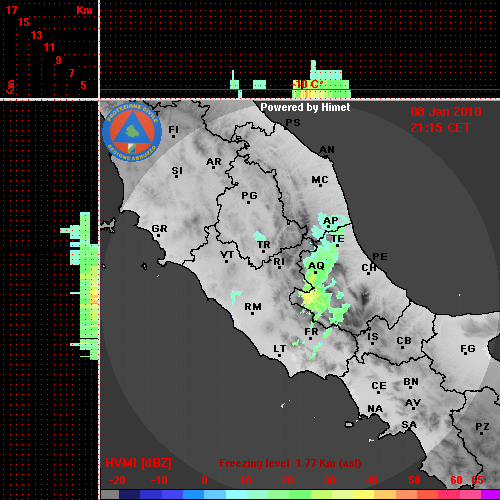Click the PE city label
Viewport: 500px width, 500px height.
(x=380, y=257)
